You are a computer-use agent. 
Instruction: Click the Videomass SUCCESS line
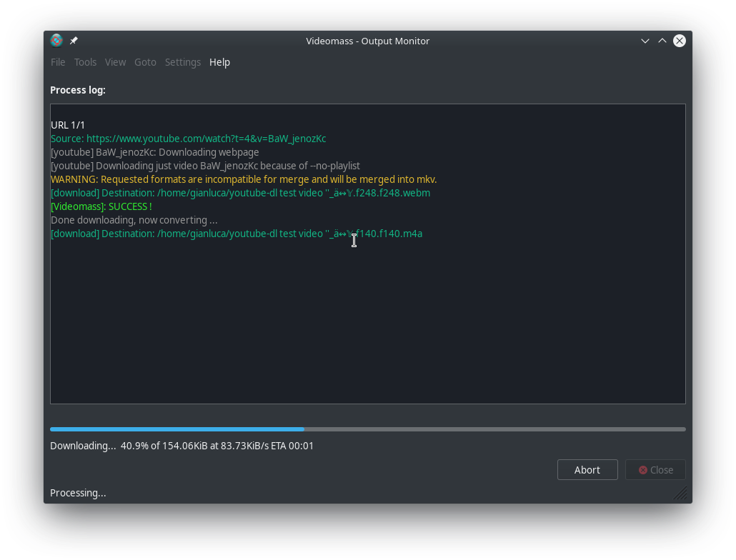101,206
